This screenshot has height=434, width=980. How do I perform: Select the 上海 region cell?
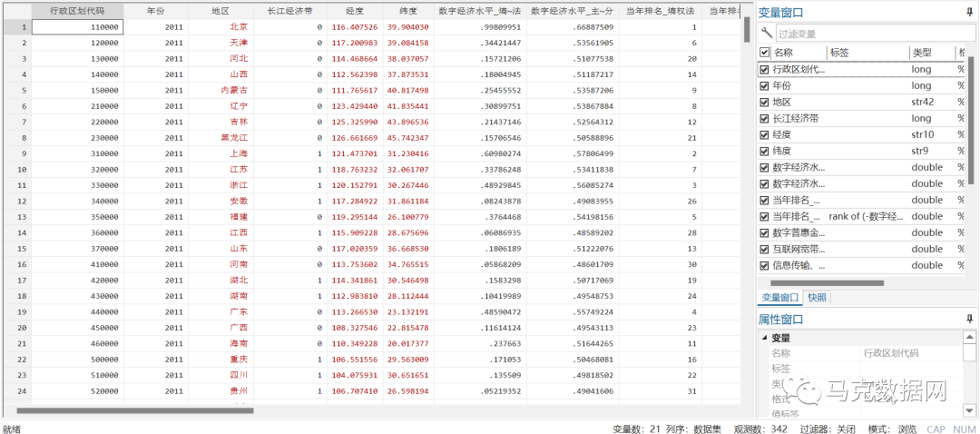220,153
